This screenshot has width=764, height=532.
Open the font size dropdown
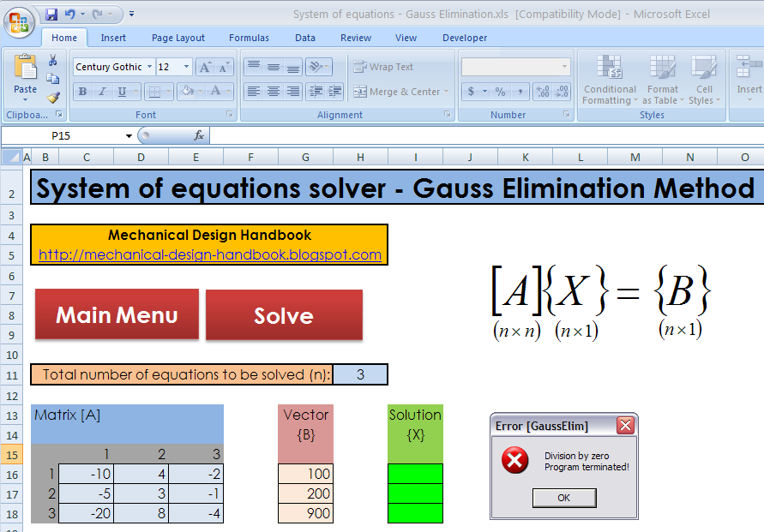(186, 67)
